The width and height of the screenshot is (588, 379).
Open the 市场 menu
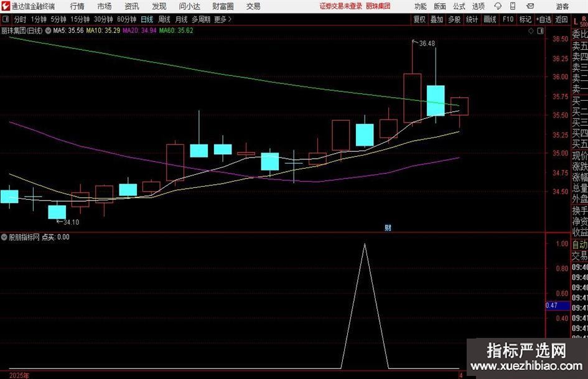click(105, 6)
